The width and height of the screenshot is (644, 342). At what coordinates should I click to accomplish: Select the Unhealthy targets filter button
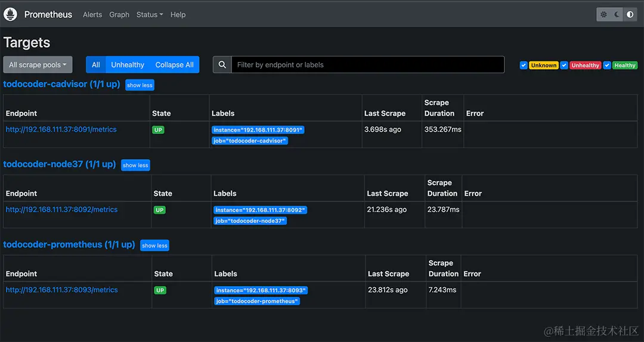128,64
